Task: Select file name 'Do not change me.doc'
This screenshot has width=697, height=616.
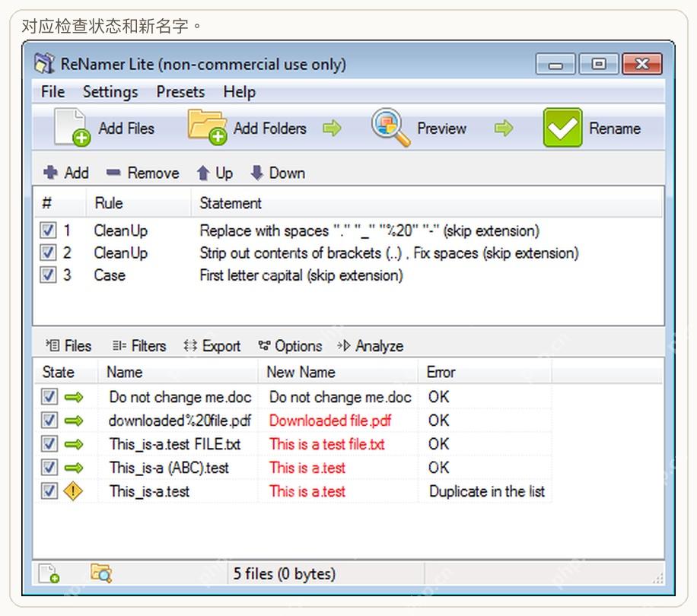Action: pyautogui.click(x=180, y=397)
